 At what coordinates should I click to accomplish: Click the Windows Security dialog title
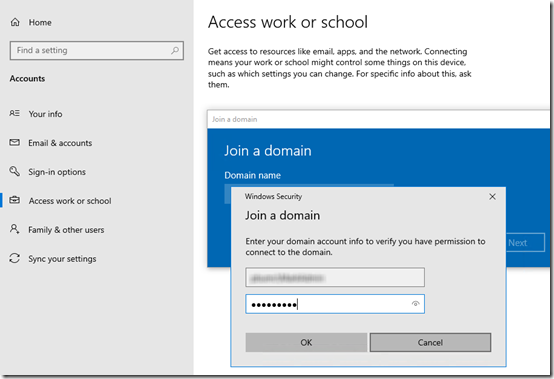[x=273, y=196]
